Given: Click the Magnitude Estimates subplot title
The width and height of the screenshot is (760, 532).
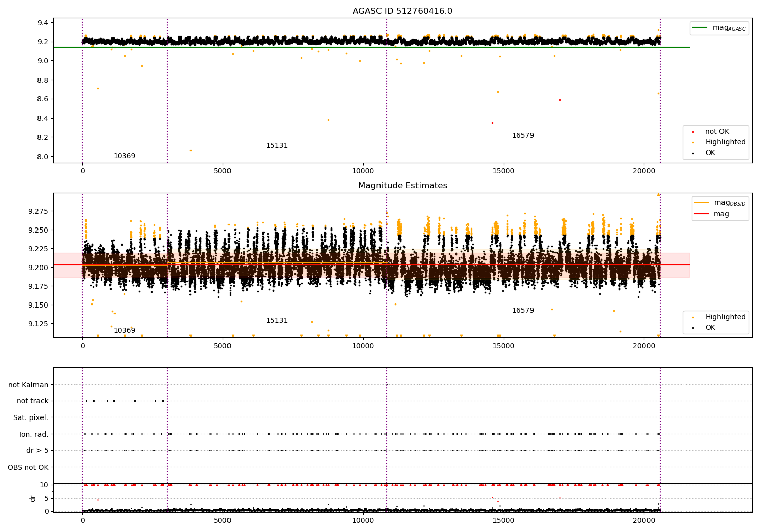Looking at the screenshot, I should click(402, 186).
